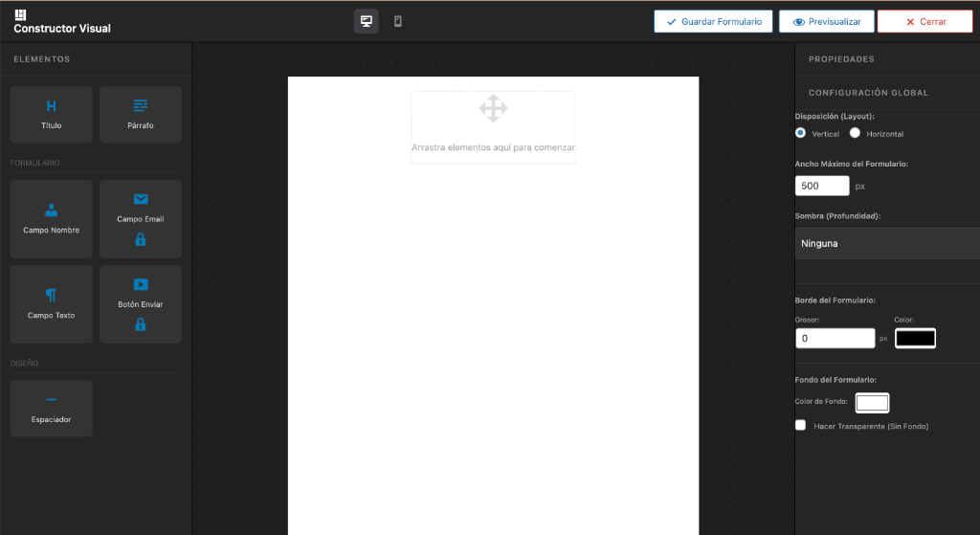The image size is (980, 535).
Task: Open the Sombra dropdown showing Ninguna
Action: [x=887, y=243]
